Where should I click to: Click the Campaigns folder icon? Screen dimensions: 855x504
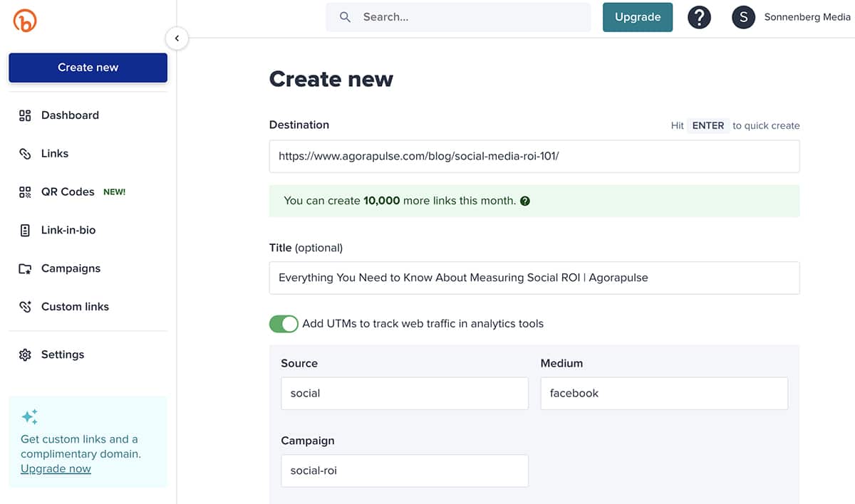click(25, 269)
